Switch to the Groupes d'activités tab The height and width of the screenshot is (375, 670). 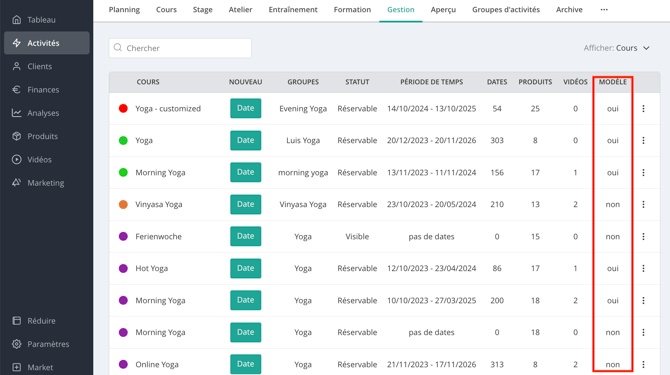tap(506, 9)
